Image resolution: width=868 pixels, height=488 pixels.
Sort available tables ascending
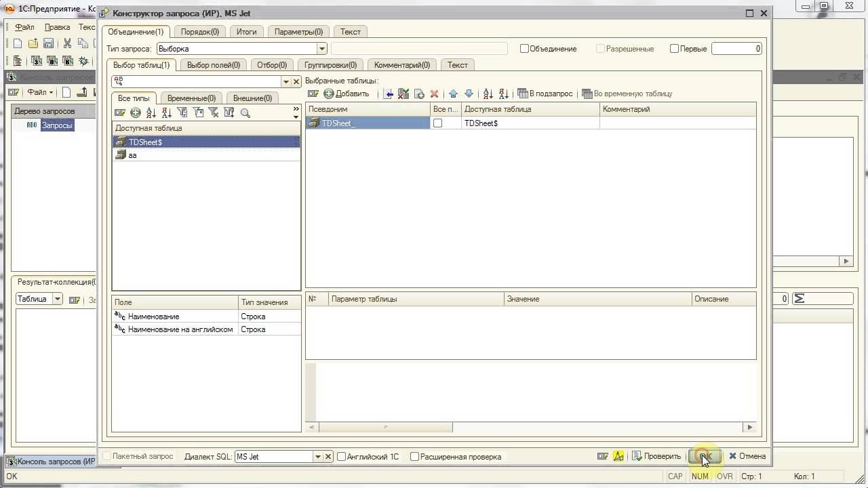(151, 113)
